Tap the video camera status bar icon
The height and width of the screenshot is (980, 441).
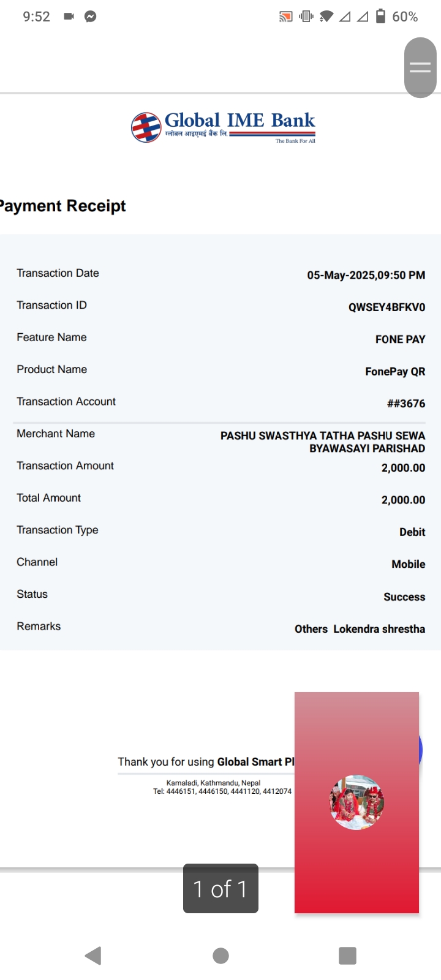point(69,17)
